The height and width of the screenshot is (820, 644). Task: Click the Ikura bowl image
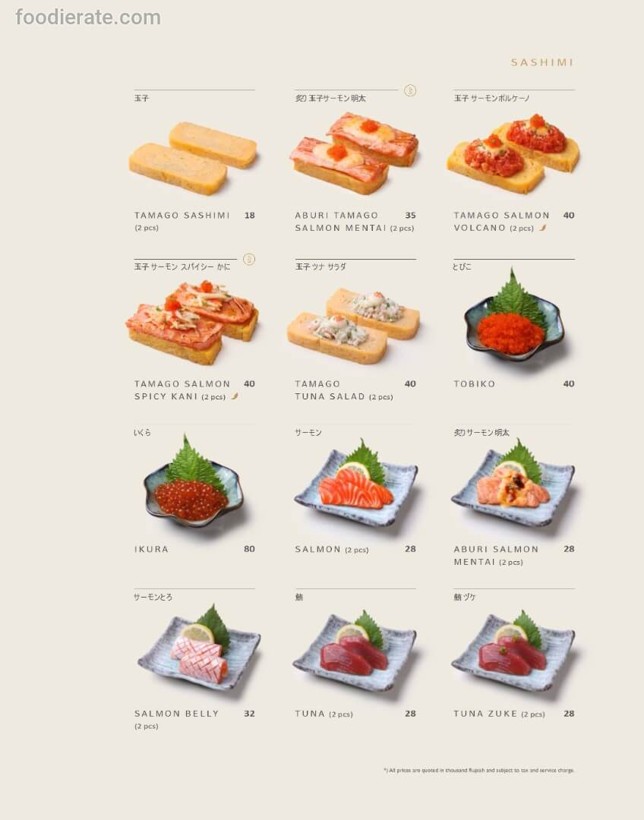point(193,482)
